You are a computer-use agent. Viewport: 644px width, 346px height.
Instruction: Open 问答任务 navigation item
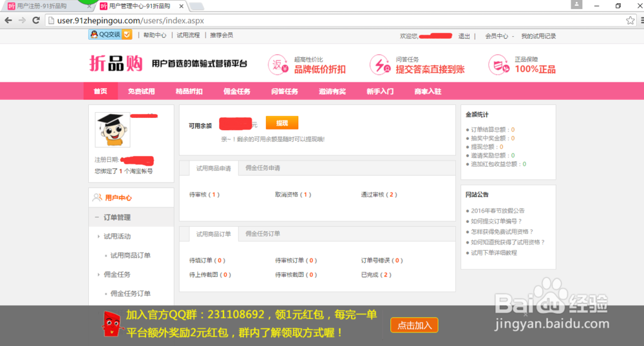point(285,91)
